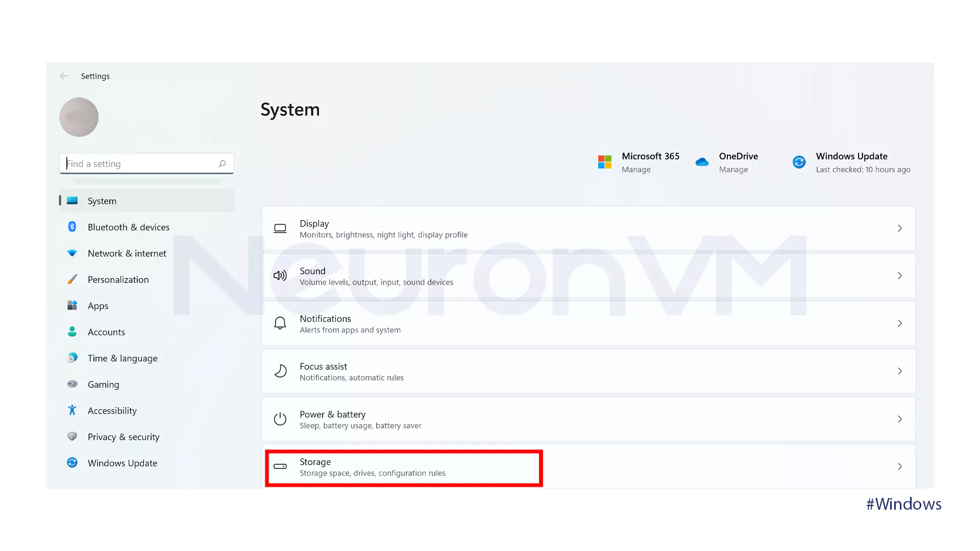Viewport: 980px width, 551px height.
Task: Expand Display settings via its chevron
Action: pyautogui.click(x=899, y=228)
